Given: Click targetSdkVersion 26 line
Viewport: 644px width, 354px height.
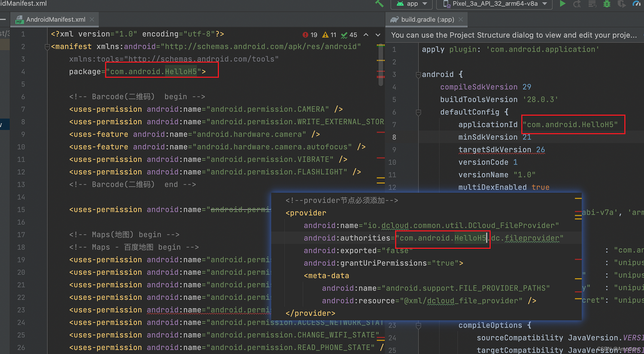Looking at the screenshot, I should (x=501, y=150).
